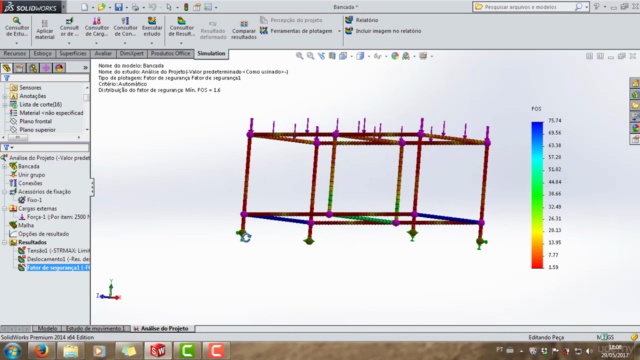
Task: Click New document icon
Action: 84,7
